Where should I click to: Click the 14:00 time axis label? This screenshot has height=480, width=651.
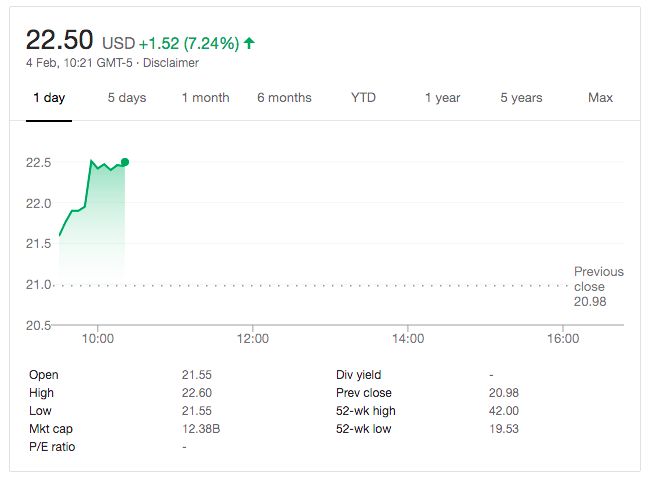408,339
